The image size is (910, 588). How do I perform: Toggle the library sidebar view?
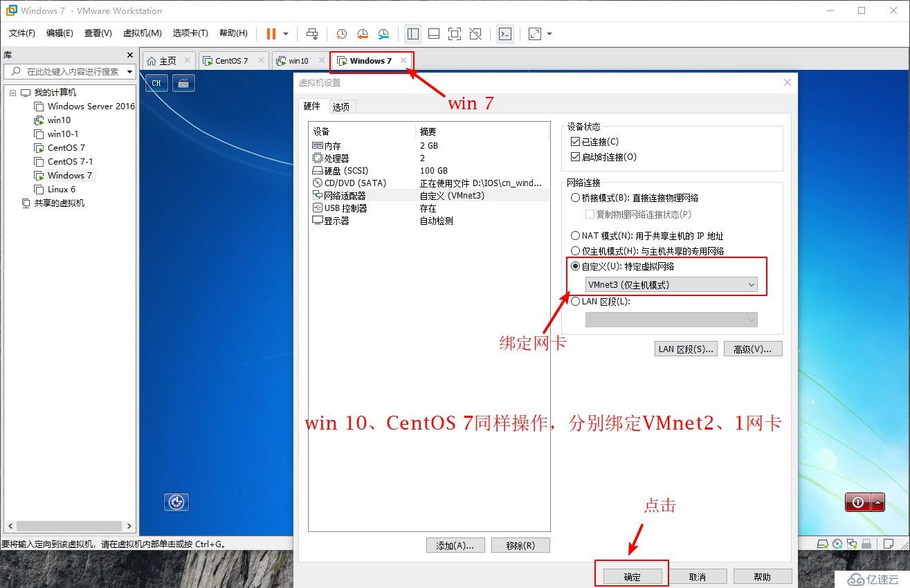(413, 33)
